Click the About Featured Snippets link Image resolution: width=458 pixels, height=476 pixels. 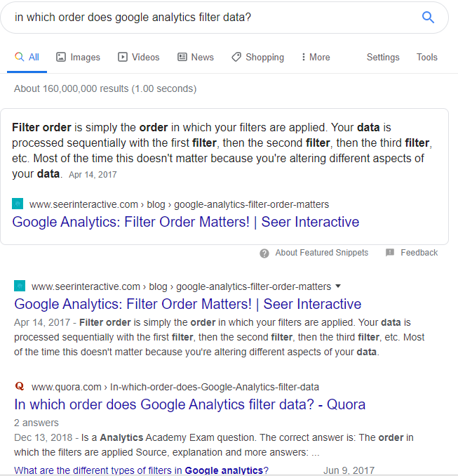point(321,253)
